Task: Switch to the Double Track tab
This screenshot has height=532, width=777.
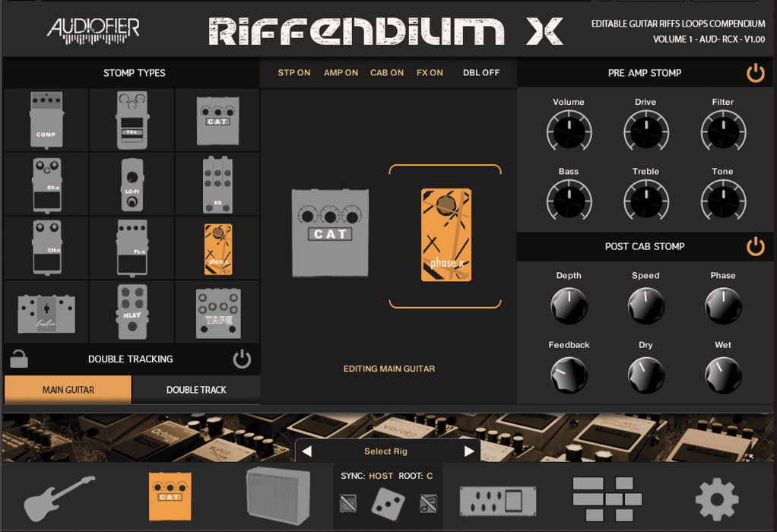Action: tap(196, 390)
